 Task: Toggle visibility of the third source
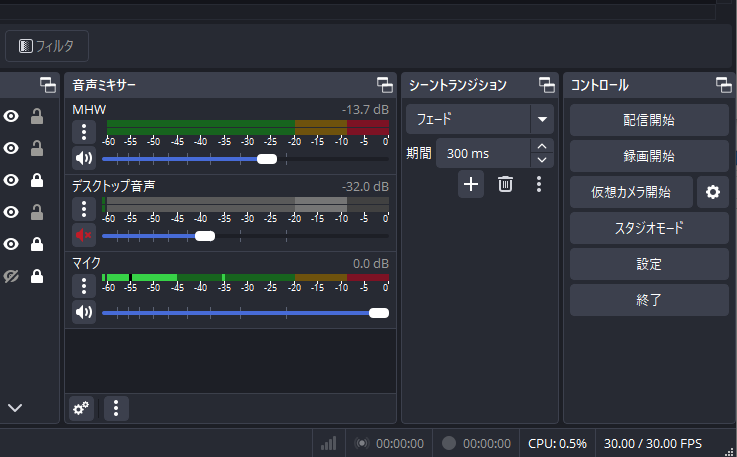click(11, 180)
